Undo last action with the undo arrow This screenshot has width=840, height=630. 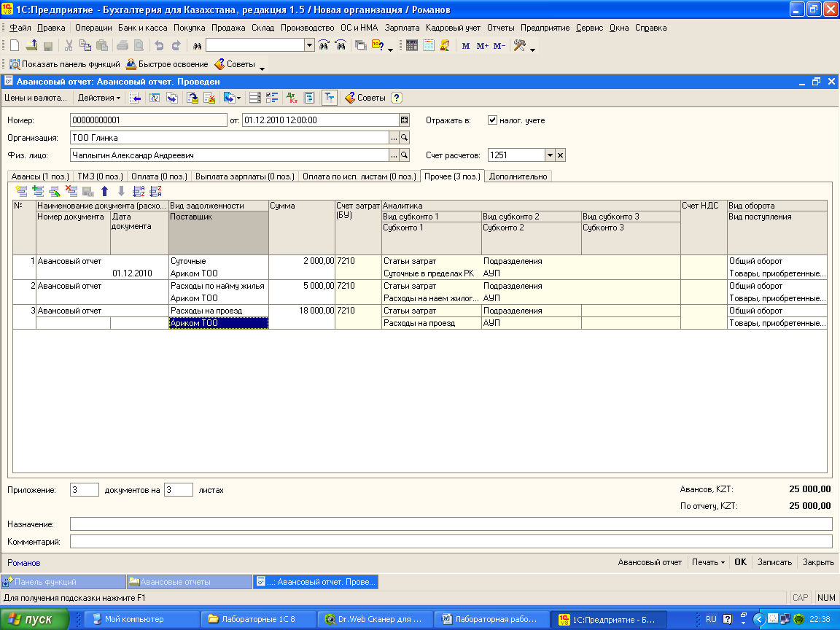pos(159,45)
